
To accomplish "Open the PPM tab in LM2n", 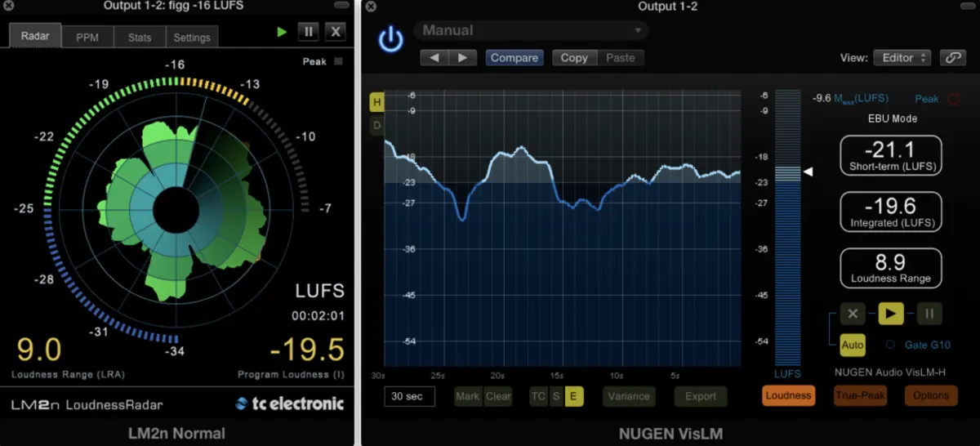I will [x=87, y=37].
